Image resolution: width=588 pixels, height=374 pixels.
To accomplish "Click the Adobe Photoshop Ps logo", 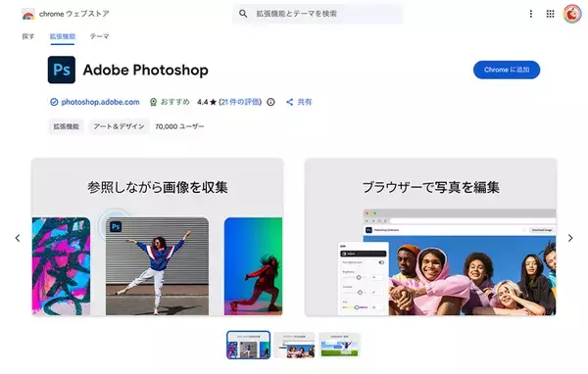I will (62, 70).
